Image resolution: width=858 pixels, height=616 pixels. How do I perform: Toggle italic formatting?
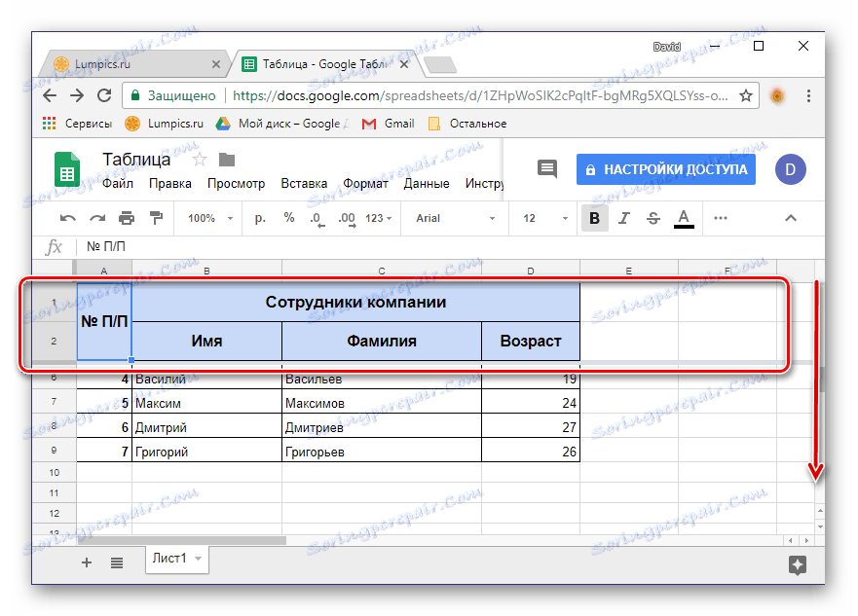pos(624,218)
